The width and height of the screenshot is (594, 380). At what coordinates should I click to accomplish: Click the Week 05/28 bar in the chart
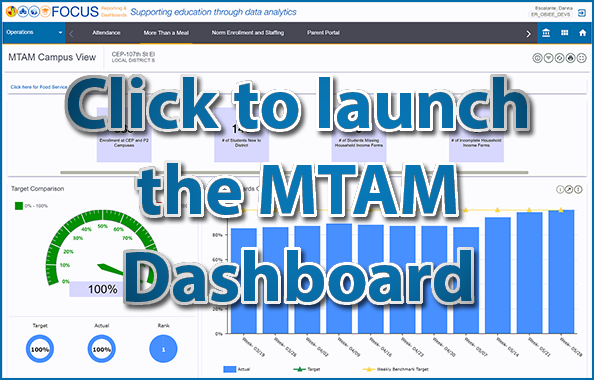[561, 272]
